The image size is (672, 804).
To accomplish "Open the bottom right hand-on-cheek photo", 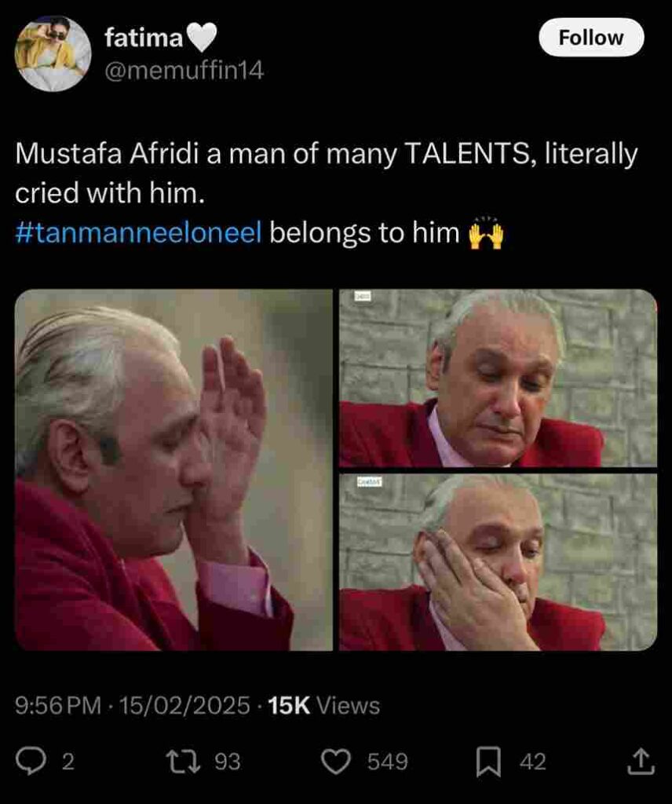I will pos(498,562).
